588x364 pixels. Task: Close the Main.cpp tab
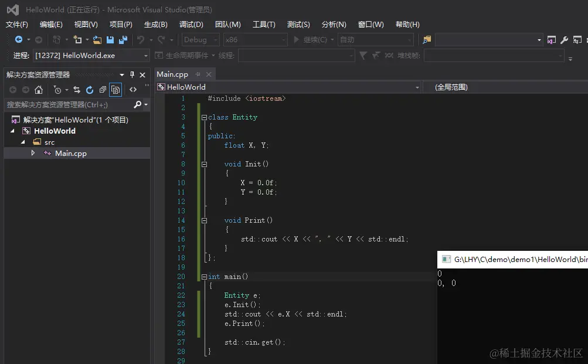pos(209,74)
